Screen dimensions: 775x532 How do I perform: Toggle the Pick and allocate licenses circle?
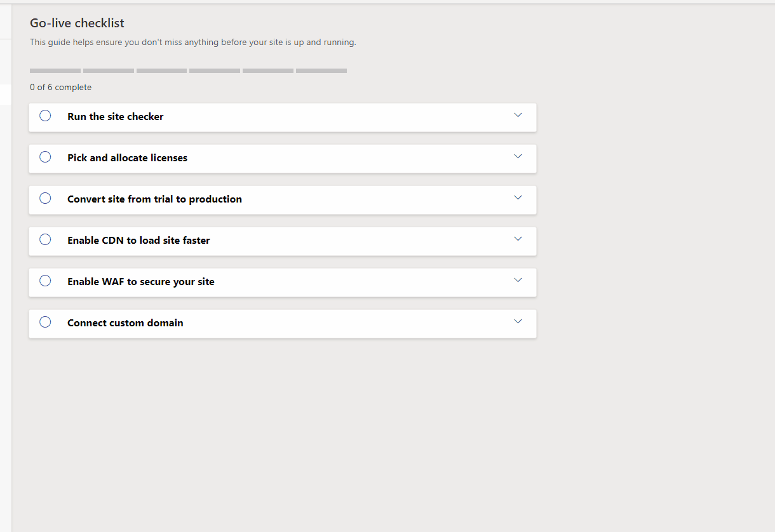(45, 157)
